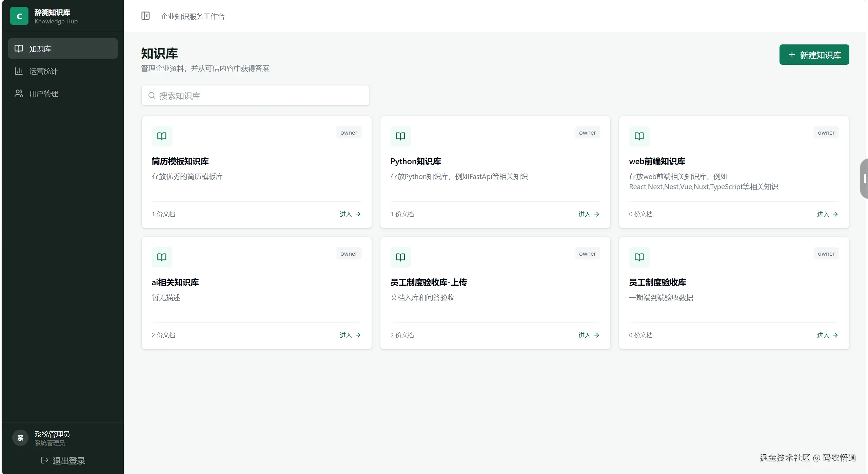Click the book icon on ai相关知识库 card
868x474 pixels.
click(162, 257)
